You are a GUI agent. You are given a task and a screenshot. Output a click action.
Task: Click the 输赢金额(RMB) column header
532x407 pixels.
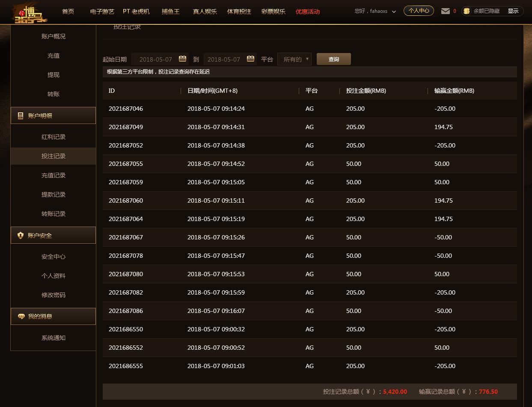click(454, 91)
